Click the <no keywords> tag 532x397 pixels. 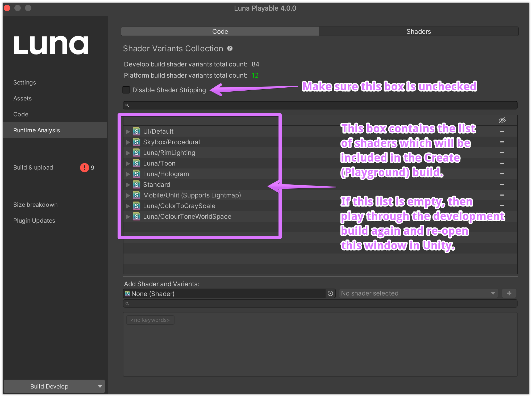point(150,320)
